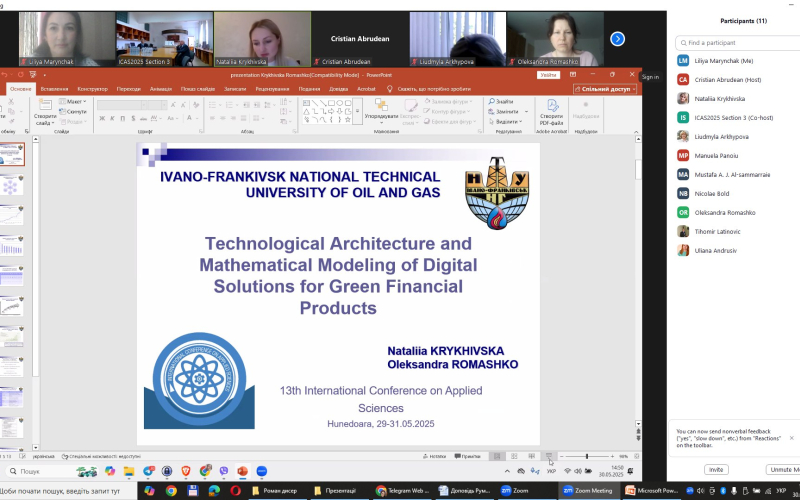Toggle strikethrough formatting
The width and height of the screenshot is (800, 500).
pos(144,118)
